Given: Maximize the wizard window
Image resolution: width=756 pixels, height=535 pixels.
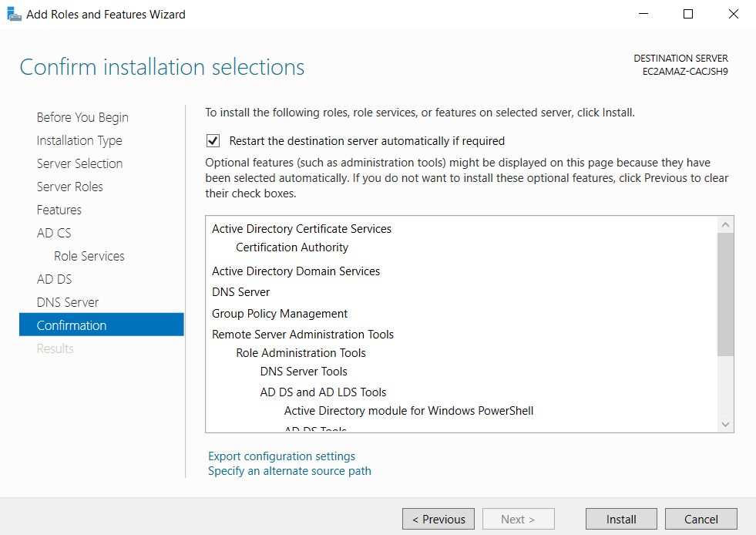Looking at the screenshot, I should point(688,14).
